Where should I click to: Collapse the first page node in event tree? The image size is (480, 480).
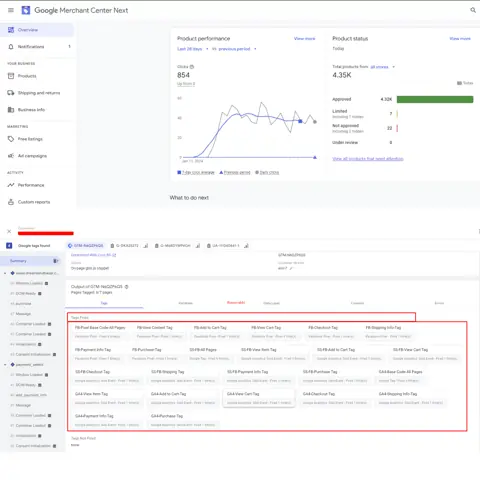5,273
